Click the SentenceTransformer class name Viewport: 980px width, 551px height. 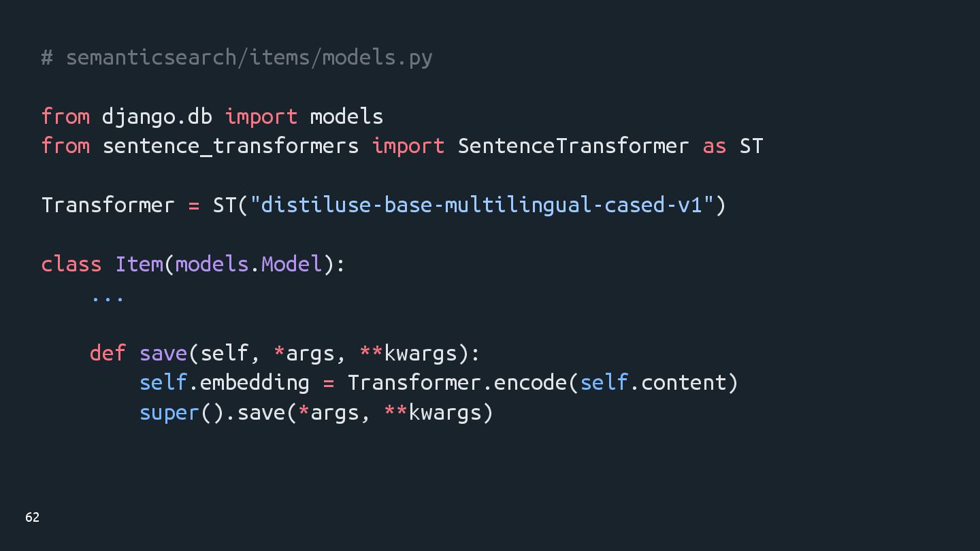[573, 146]
